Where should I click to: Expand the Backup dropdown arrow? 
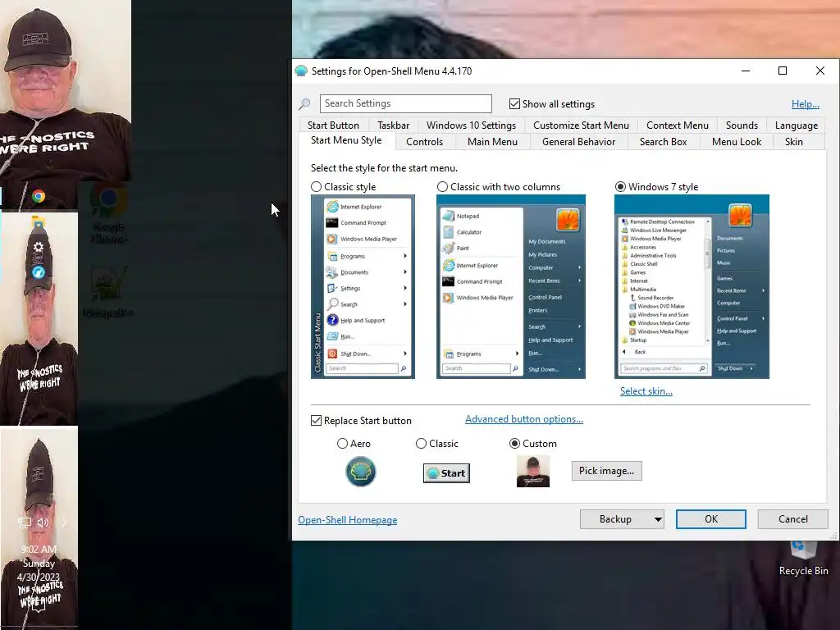(x=658, y=519)
